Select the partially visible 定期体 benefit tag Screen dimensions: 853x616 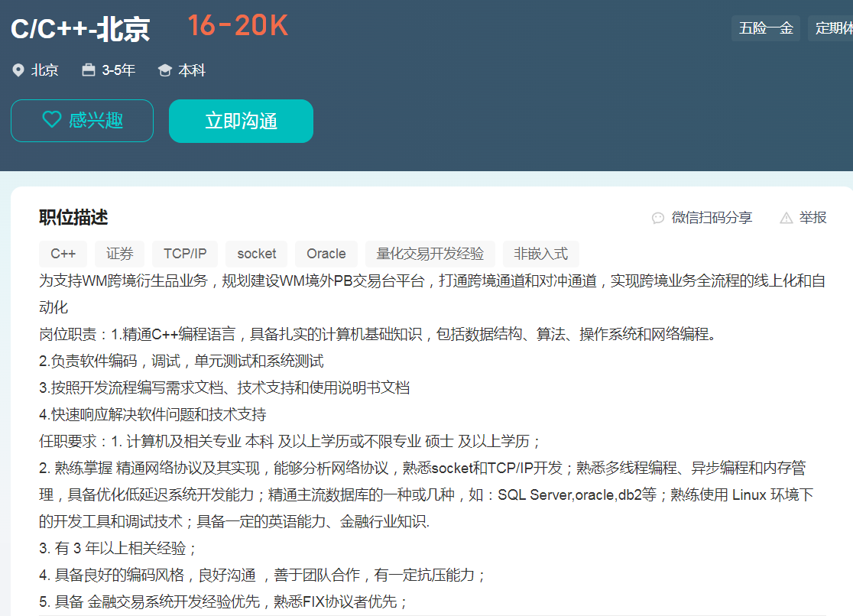coord(832,29)
